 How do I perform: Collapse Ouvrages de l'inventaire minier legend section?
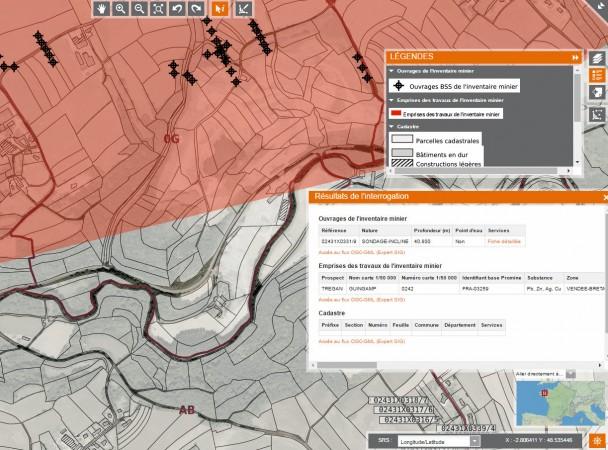[392, 72]
